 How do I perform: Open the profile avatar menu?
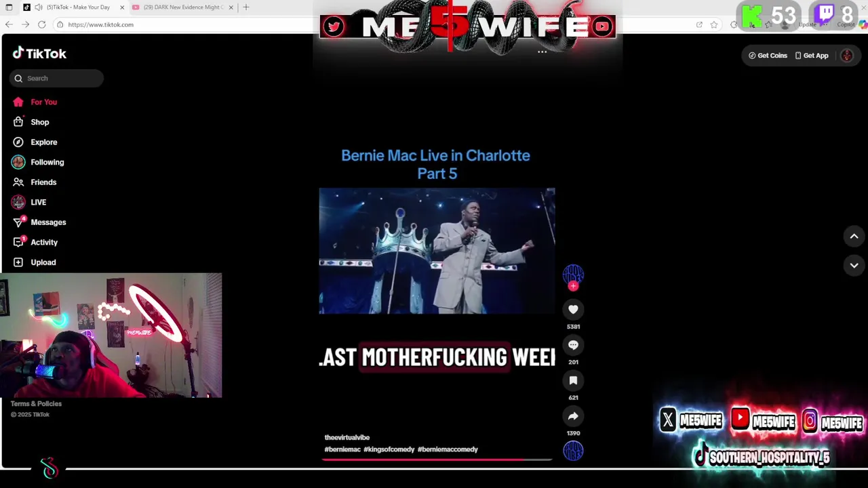[847, 56]
